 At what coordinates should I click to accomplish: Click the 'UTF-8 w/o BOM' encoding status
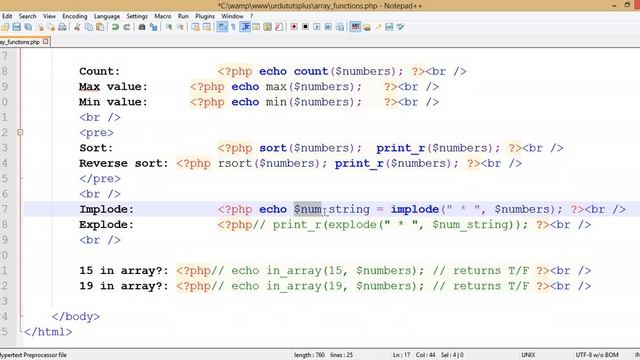(597, 355)
